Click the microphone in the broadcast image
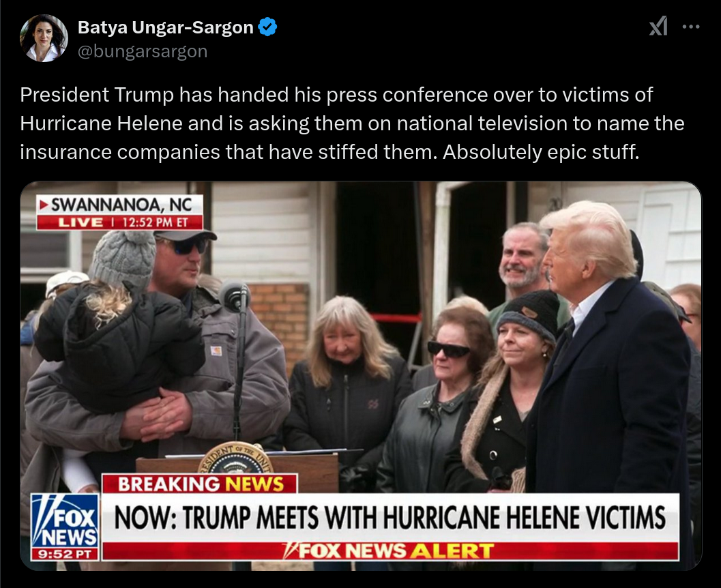This screenshot has width=721, height=588. pos(235,297)
